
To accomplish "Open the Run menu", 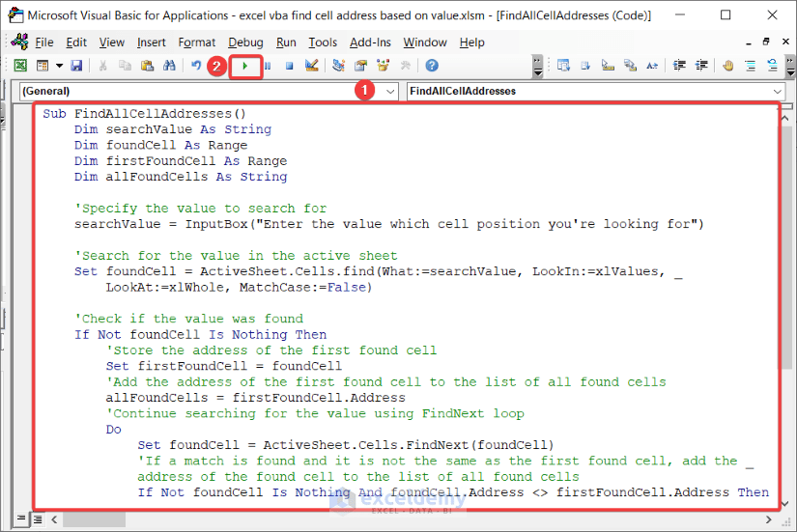I will [x=286, y=42].
